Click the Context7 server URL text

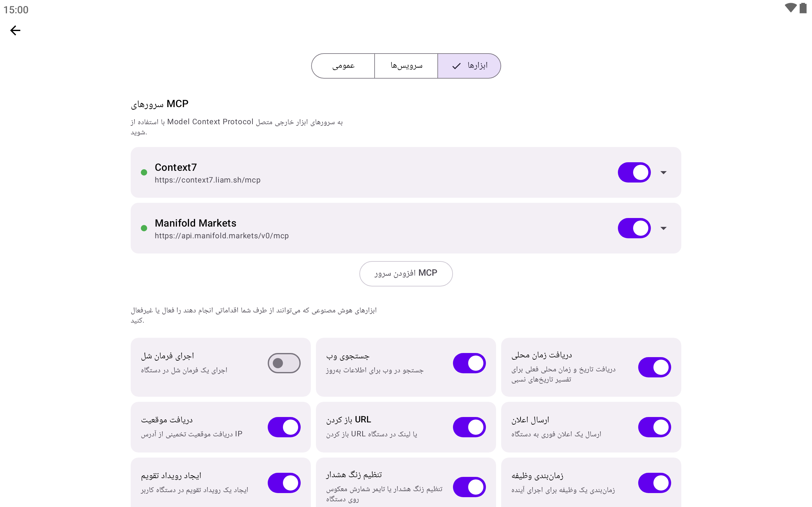click(x=207, y=180)
